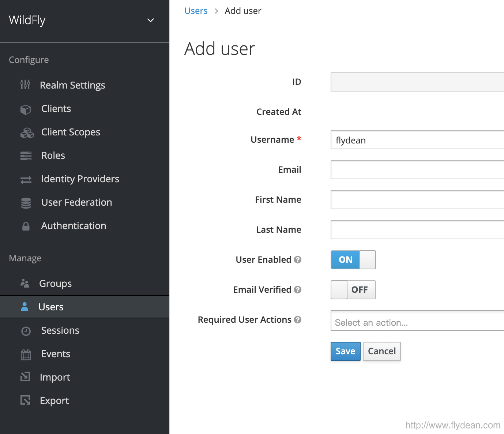Click the Client Scopes cubes icon
Image resolution: width=504 pixels, height=434 pixels.
[27, 132]
